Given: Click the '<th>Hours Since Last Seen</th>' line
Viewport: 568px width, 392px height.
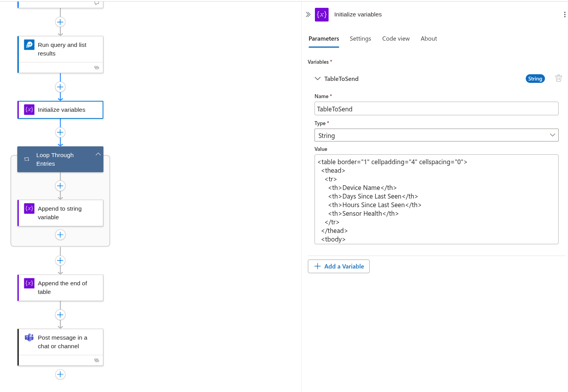Looking at the screenshot, I should pos(375,205).
